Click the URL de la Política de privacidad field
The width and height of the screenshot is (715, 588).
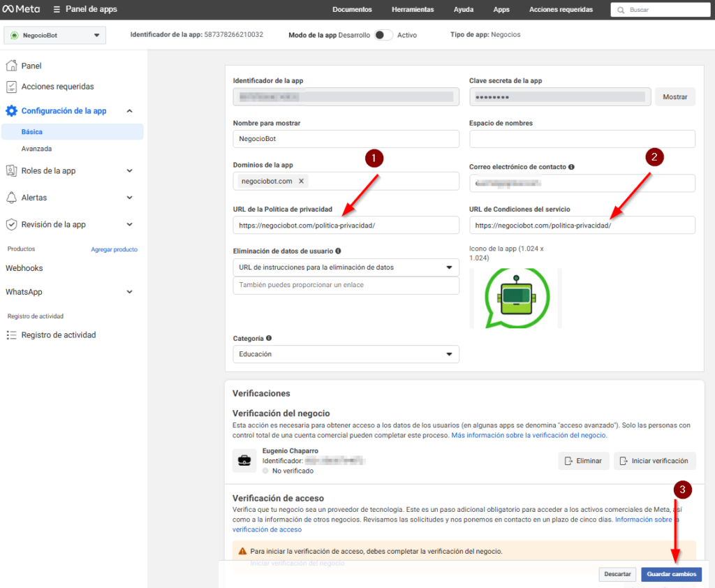click(346, 226)
